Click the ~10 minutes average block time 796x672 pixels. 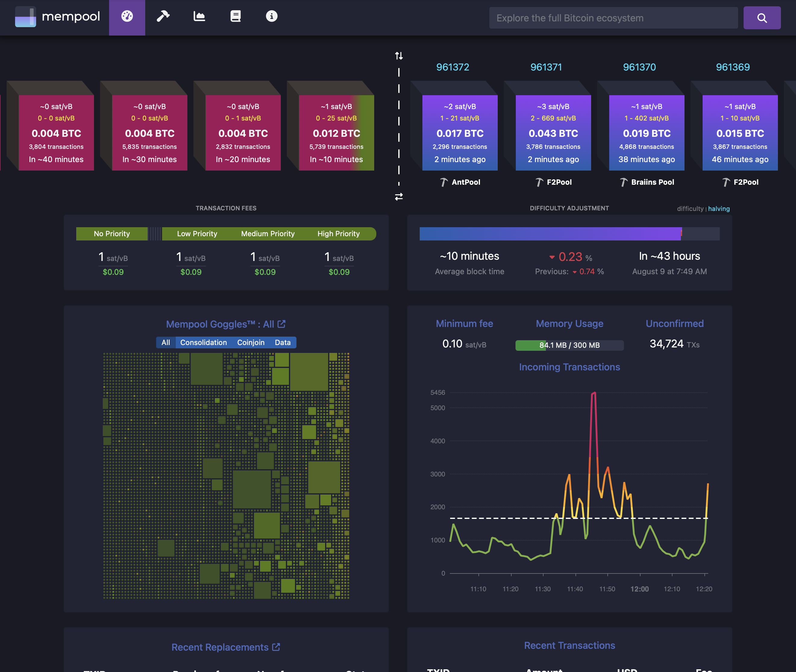469,256
